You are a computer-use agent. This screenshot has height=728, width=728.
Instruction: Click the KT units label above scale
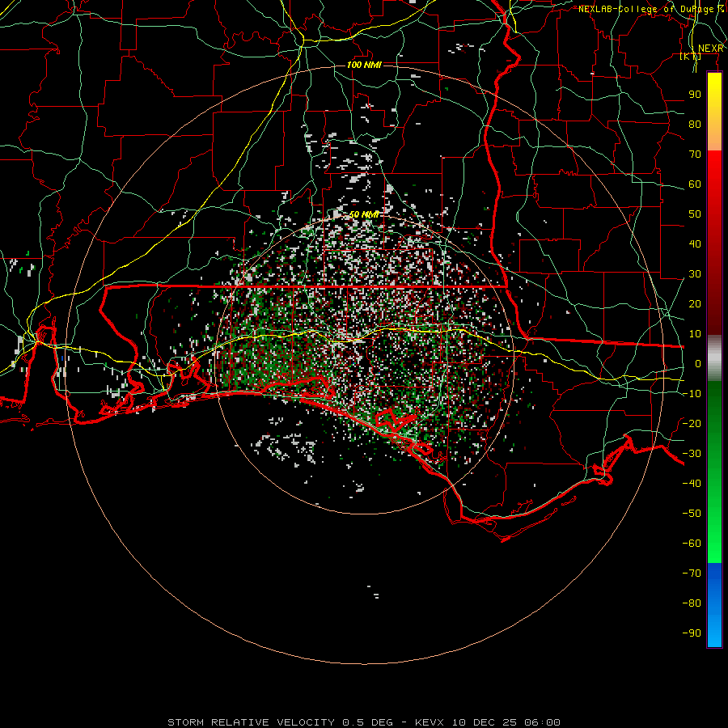tap(691, 56)
